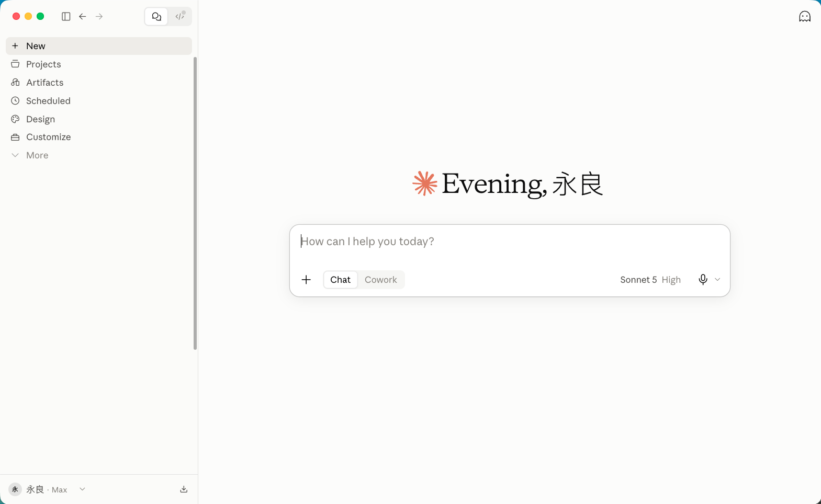Focus the 'How can I help you today?' field
This screenshot has width=821, height=504.
coord(510,242)
